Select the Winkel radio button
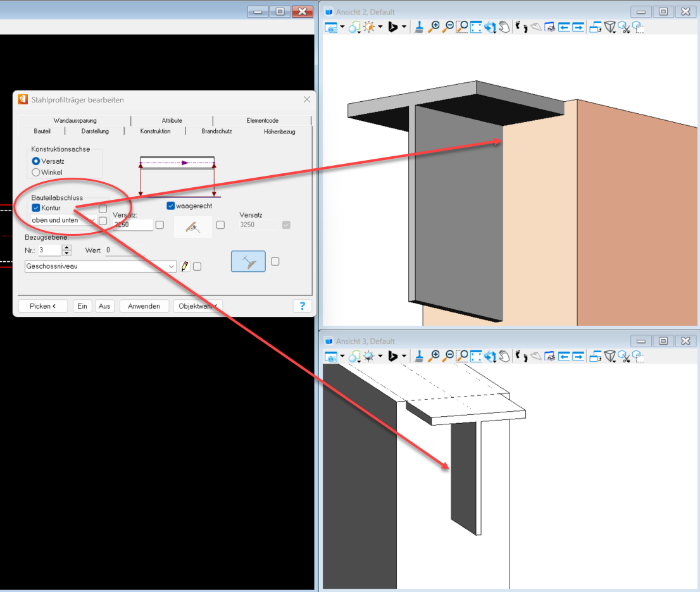The image size is (700, 592). click(36, 172)
